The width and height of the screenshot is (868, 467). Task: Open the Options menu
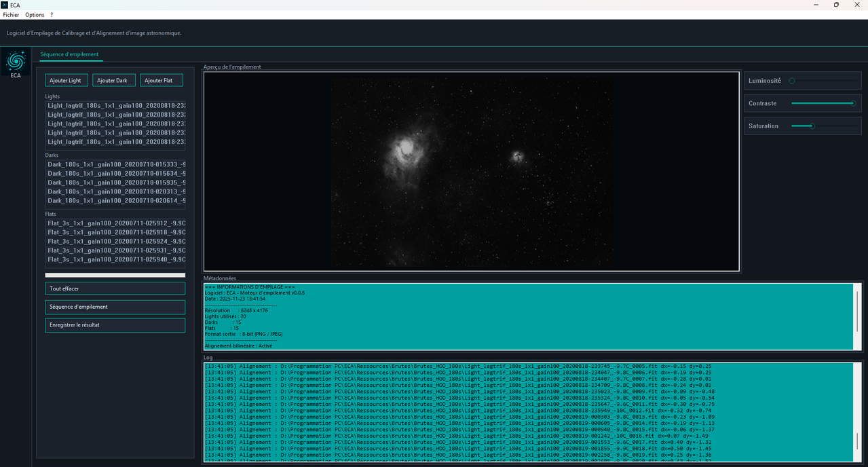tap(35, 15)
